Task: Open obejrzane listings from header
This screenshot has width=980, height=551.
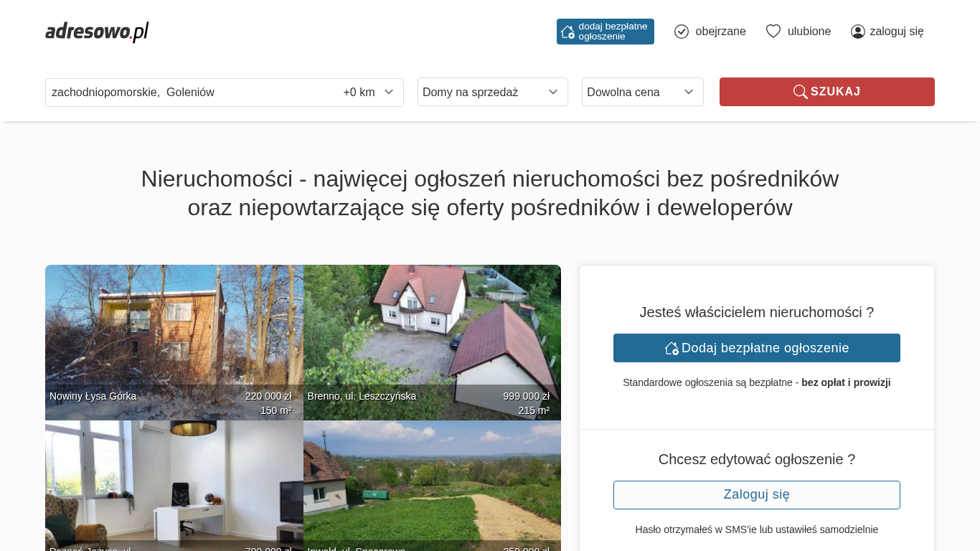Action: pos(720,32)
